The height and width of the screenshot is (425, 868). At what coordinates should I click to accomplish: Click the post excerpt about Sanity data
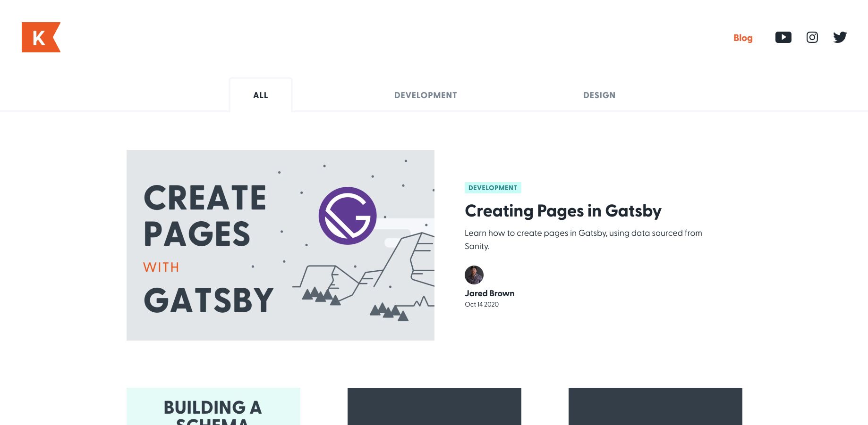tap(583, 240)
